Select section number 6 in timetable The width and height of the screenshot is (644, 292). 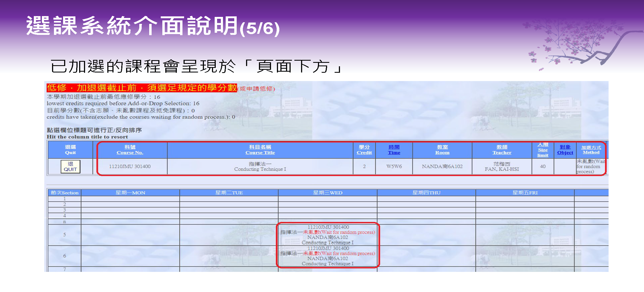(x=64, y=256)
